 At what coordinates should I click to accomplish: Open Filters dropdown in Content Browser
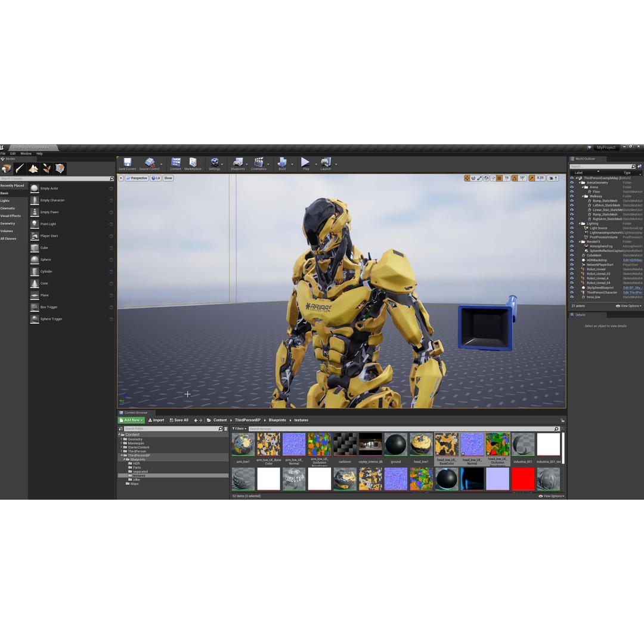click(239, 429)
